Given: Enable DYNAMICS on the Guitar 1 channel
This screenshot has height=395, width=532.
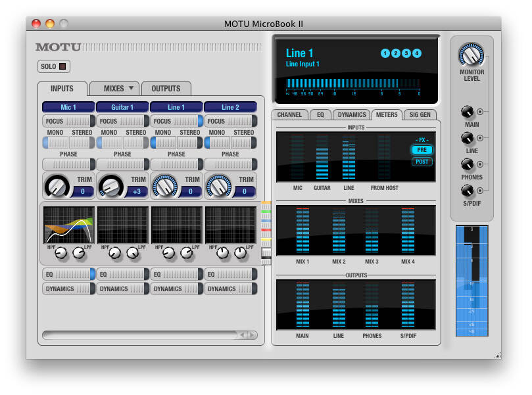Looking at the screenshot, I should pos(122,289).
